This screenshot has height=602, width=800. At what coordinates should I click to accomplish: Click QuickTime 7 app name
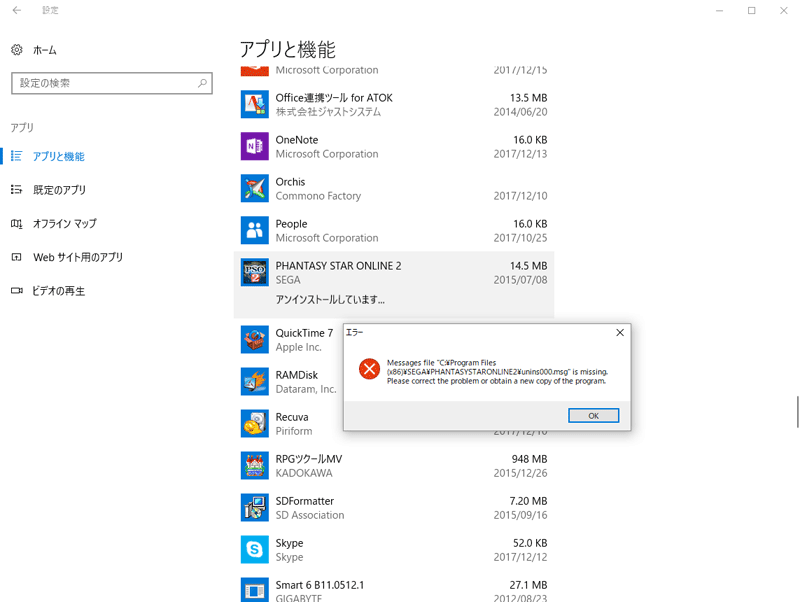(x=304, y=333)
